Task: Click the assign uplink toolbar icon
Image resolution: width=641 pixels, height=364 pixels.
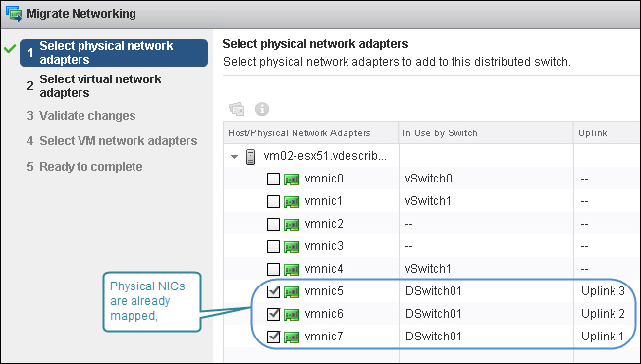Action: pos(237,109)
